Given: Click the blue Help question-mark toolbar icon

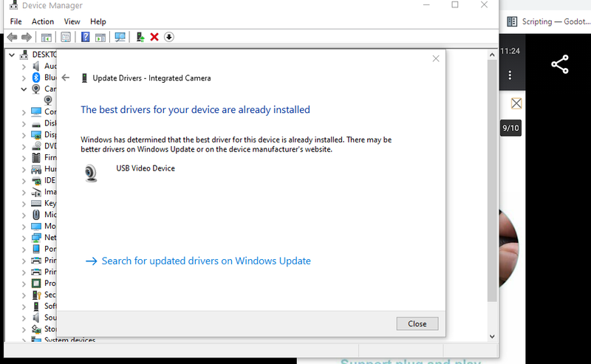Looking at the screenshot, I should (x=86, y=37).
